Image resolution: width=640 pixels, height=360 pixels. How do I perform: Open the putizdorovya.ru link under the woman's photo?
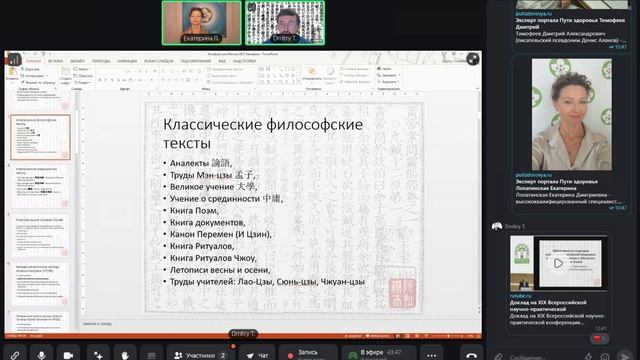(533, 175)
